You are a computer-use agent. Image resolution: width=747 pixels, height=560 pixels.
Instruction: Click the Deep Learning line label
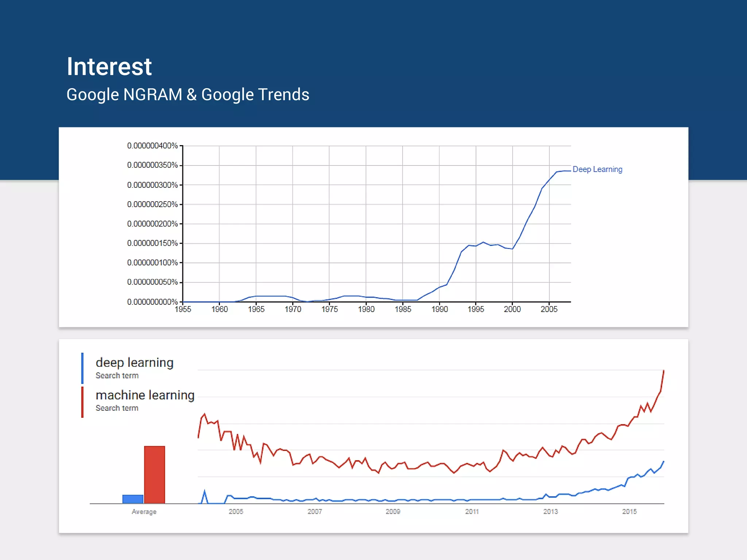coord(597,170)
